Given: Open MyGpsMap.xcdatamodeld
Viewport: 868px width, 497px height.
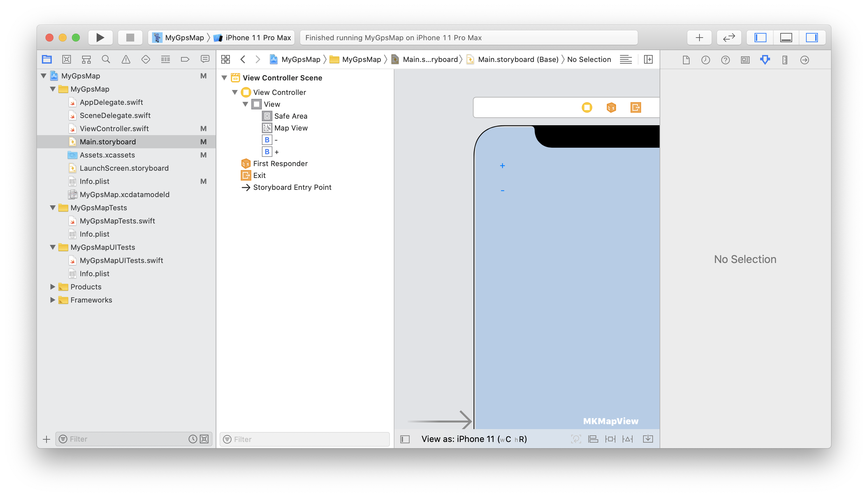Looking at the screenshot, I should tap(124, 194).
